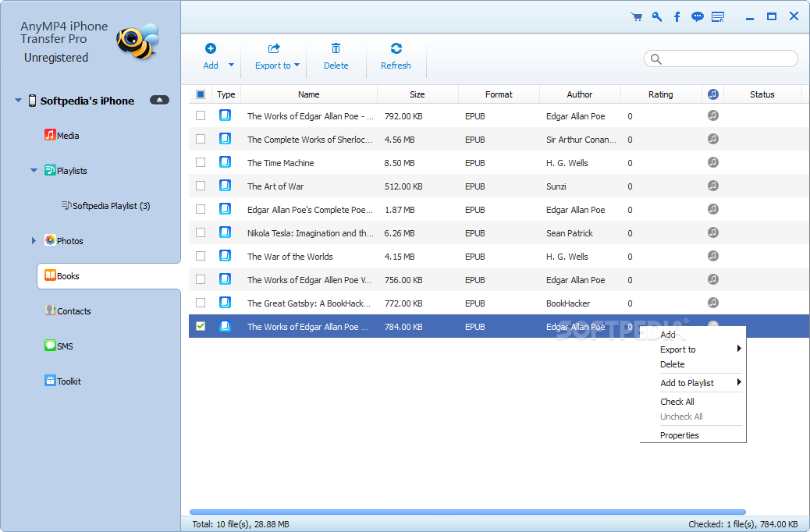Uncheck the selected 784.00 KB book
Screen dimensions: 810x532
coord(201,326)
